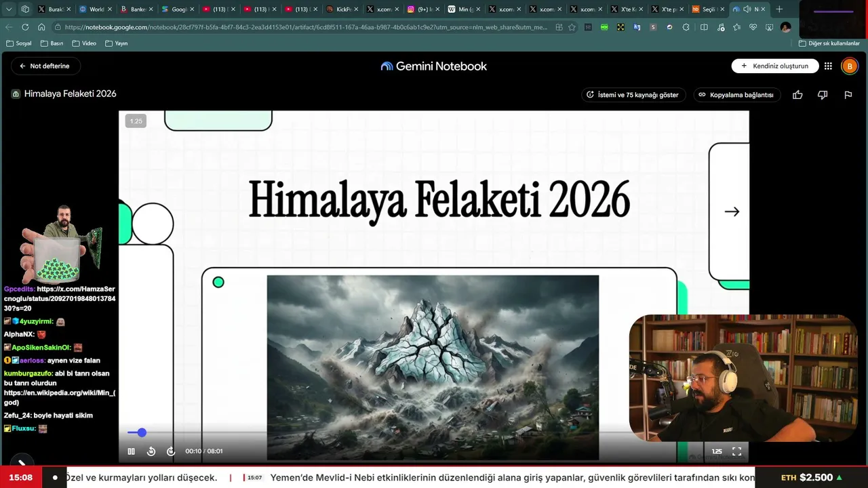The height and width of the screenshot is (488, 868).
Task: Open Google apps grid menu
Action: point(828,66)
